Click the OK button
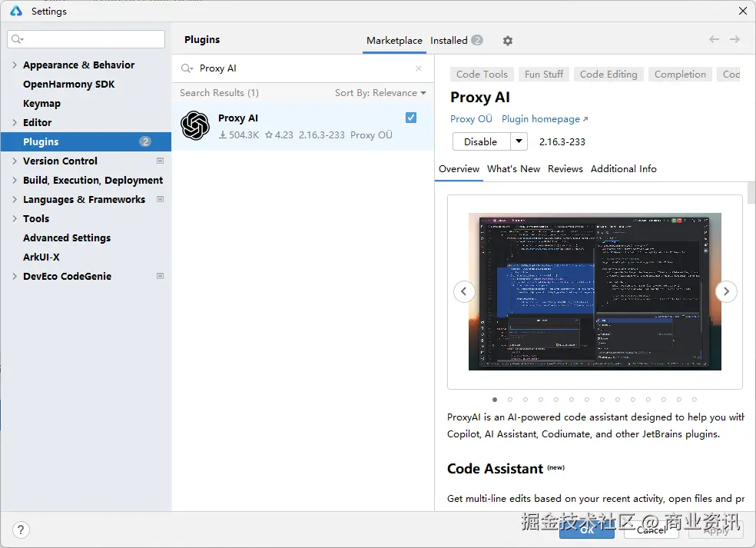Screen dimensions: 756x548 tap(587, 530)
